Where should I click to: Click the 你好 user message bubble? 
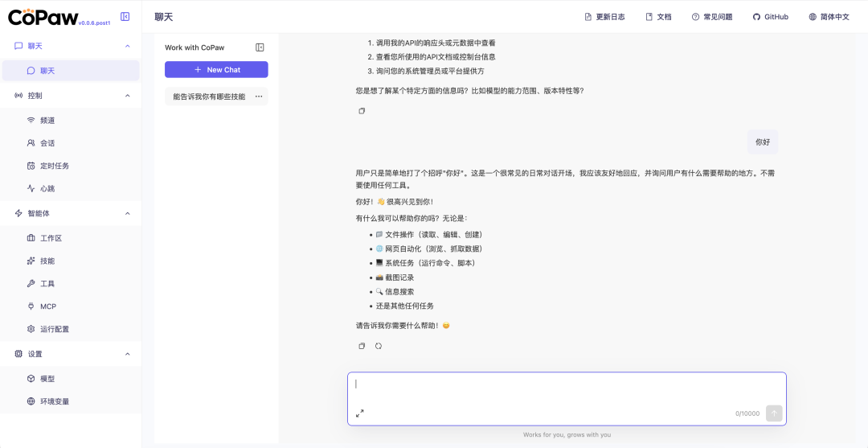763,142
